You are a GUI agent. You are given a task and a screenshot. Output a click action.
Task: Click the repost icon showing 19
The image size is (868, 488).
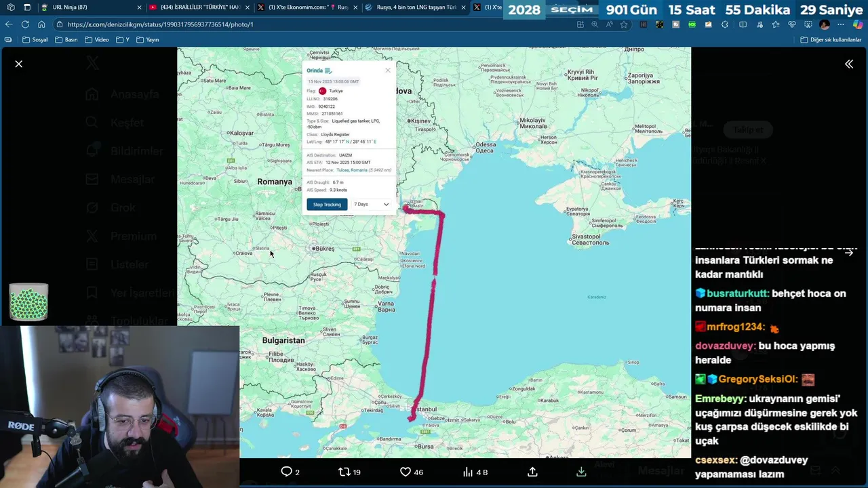(x=344, y=472)
